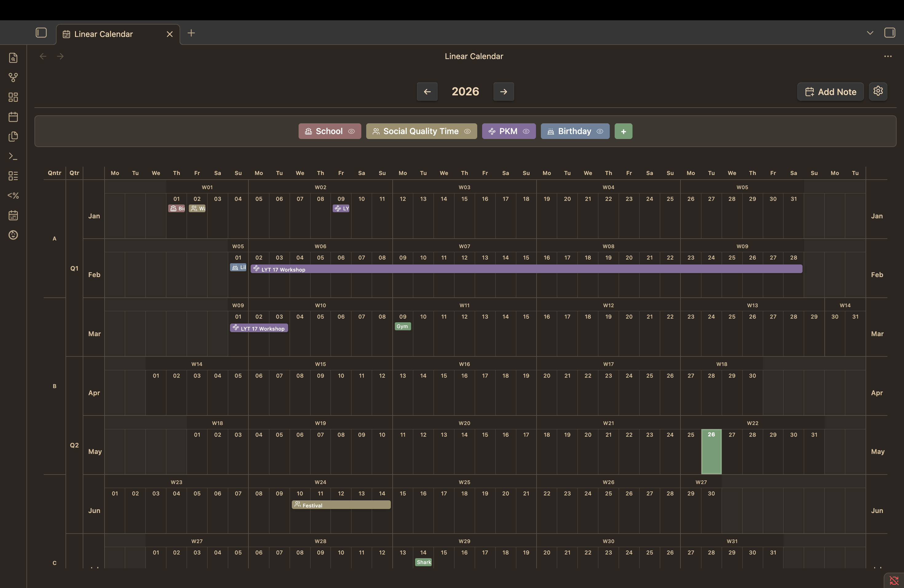This screenshot has width=904, height=588.
Task: Open command palette terminal icon
Action: pyautogui.click(x=13, y=156)
